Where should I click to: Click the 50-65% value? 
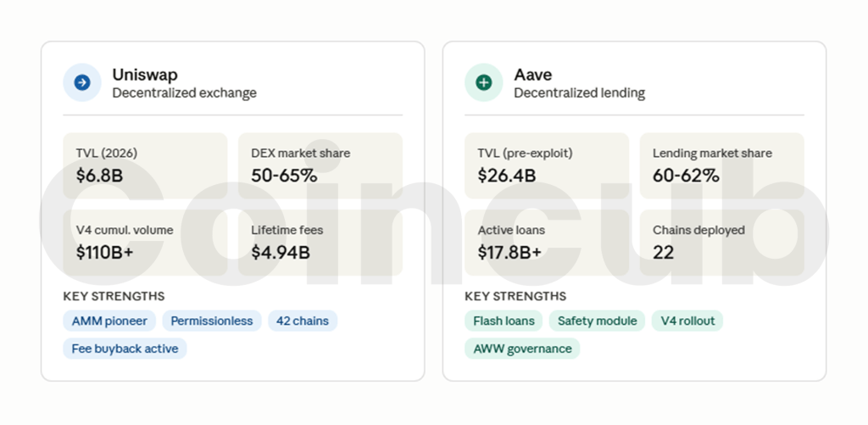point(284,176)
